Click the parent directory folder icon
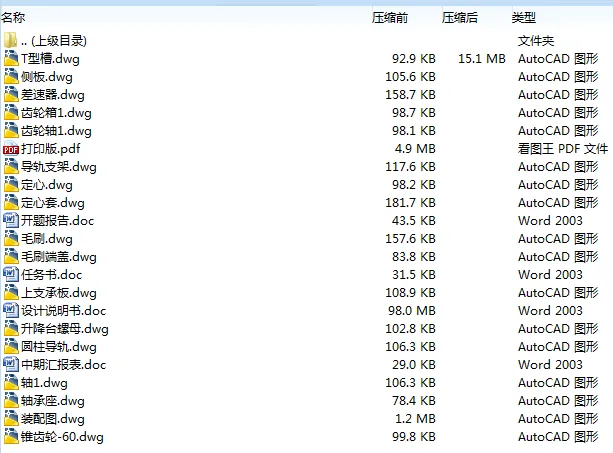Viewport: 613px width, 453px height. pyautogui.click(x=11, y=41)
